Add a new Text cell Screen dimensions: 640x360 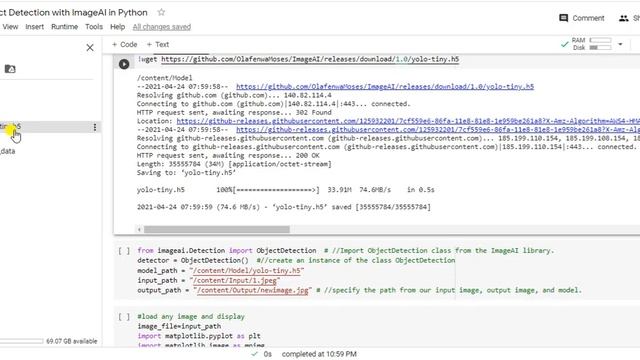click(x=158, y=44)
